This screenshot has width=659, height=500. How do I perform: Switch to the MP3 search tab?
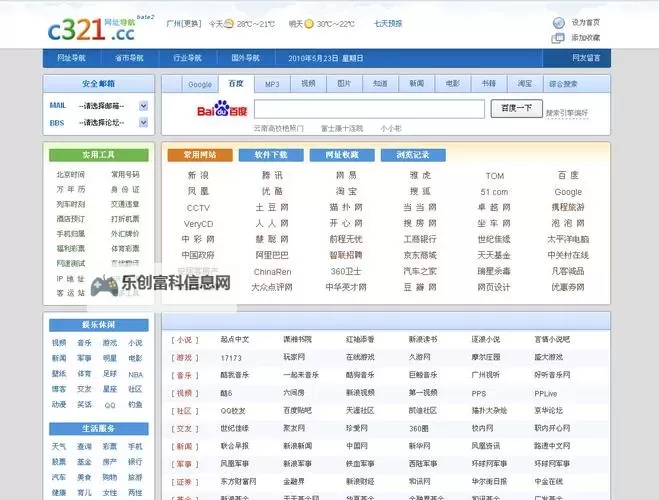click(272, 84)
